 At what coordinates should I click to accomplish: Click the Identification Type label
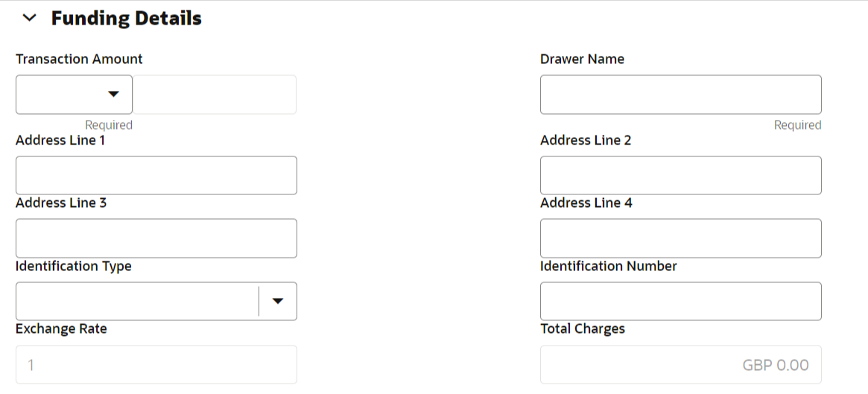coord(73,266)
